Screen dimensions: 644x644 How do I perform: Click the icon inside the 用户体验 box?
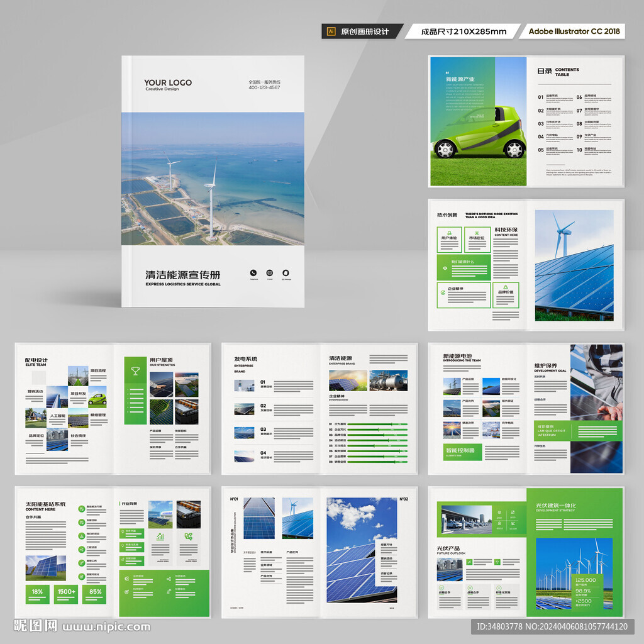tap(449, 233)
